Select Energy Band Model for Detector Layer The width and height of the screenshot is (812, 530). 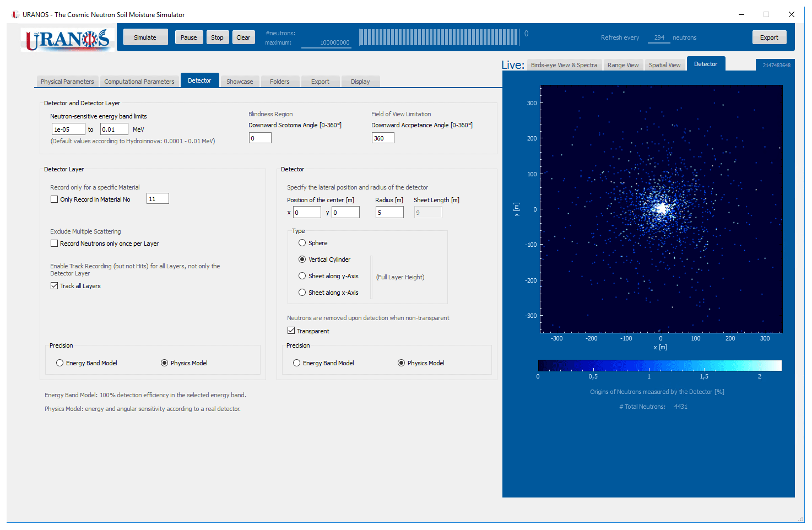coord(60,363)
